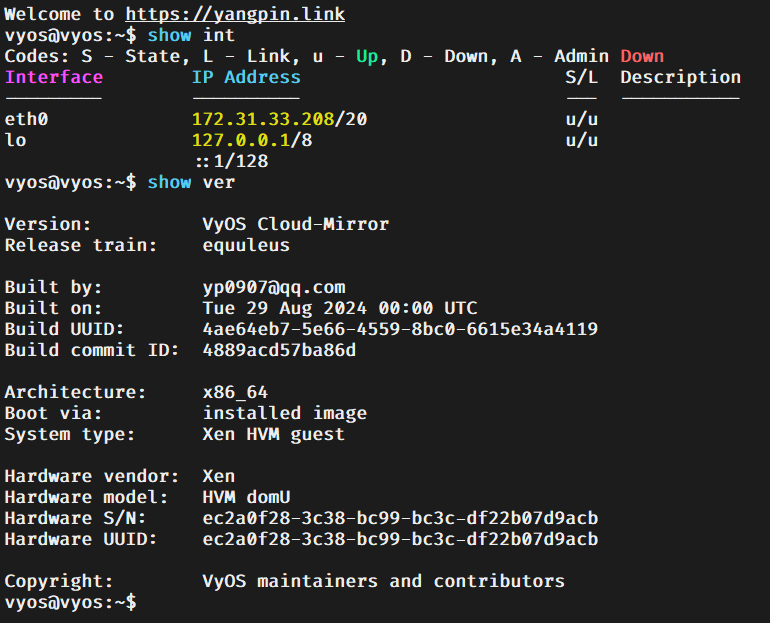The image size is (770, 623).
Task: Open the https://yangpin.link welcome link
Action: pos(235,14)
